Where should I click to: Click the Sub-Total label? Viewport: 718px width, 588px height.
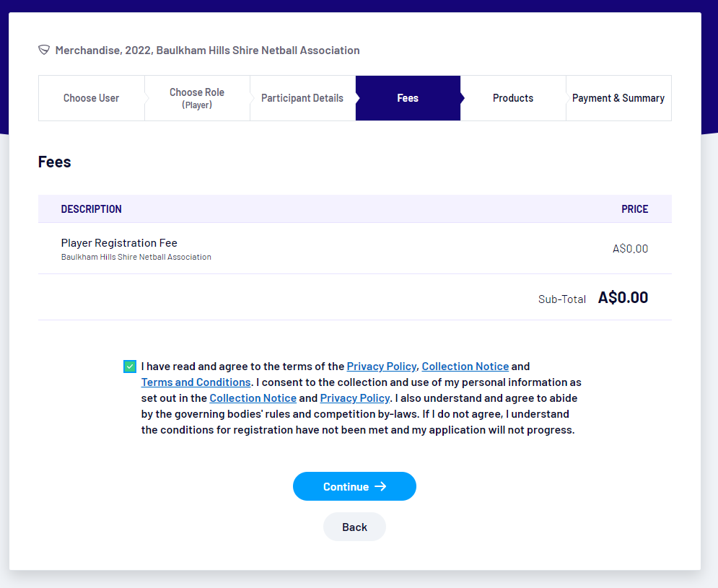(x=562, y=299)
